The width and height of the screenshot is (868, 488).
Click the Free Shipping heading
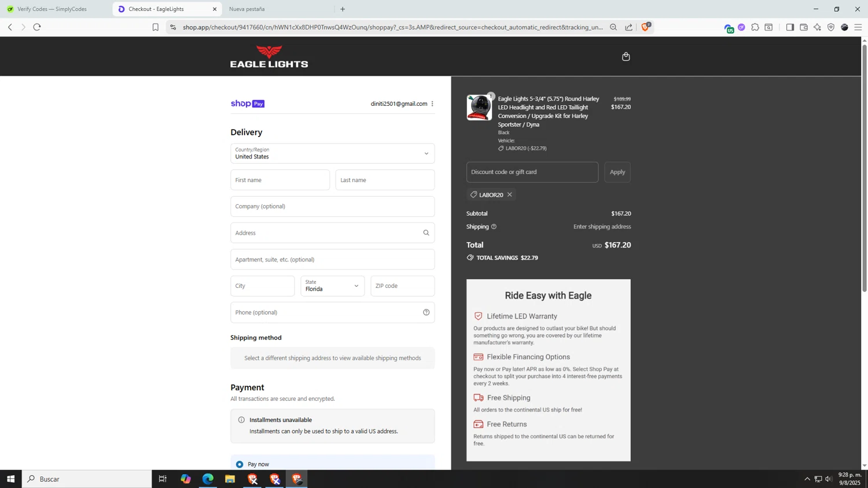509,398
